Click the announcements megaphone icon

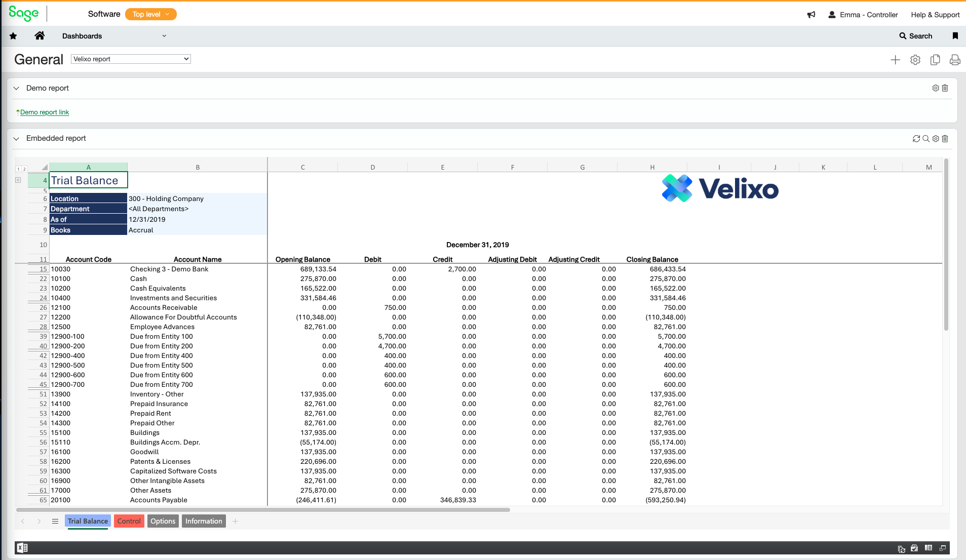click(x=811, y=15)
